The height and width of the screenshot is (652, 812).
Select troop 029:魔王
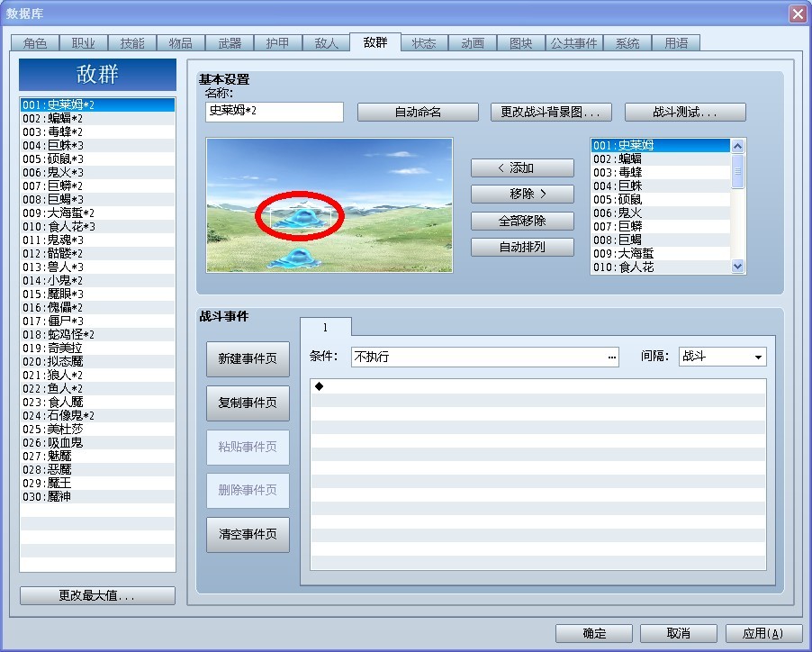click(x=97, y=483)
